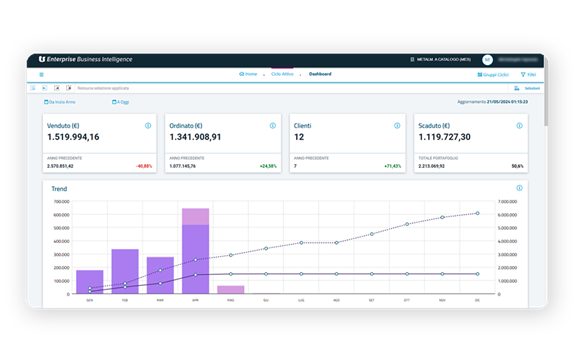Open the company selector METALM. A CATALOGO
Image resolution: width=576 pixels, height=362 pixels.
coord(440,60)
